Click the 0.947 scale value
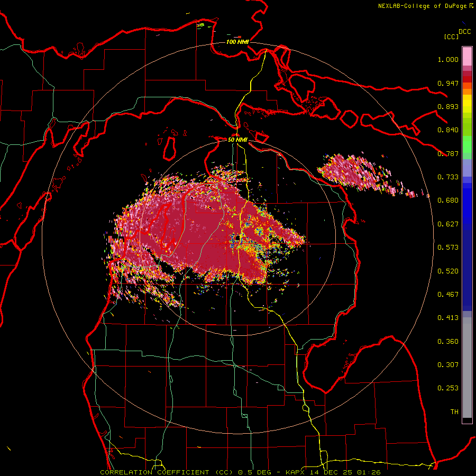This screenshot has width=476, height=476. 448,83
